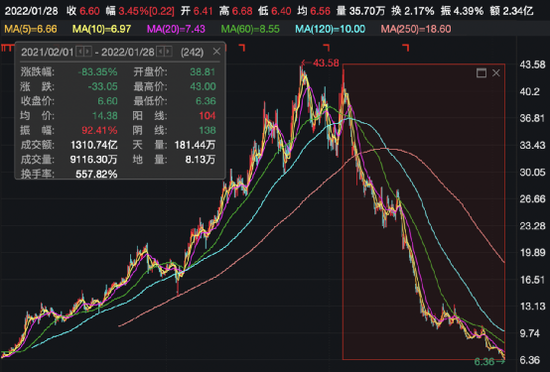Click the 收盘价 6.60 row in popup
This screenshot has height=372, width=550.
(x=69, y=101)
